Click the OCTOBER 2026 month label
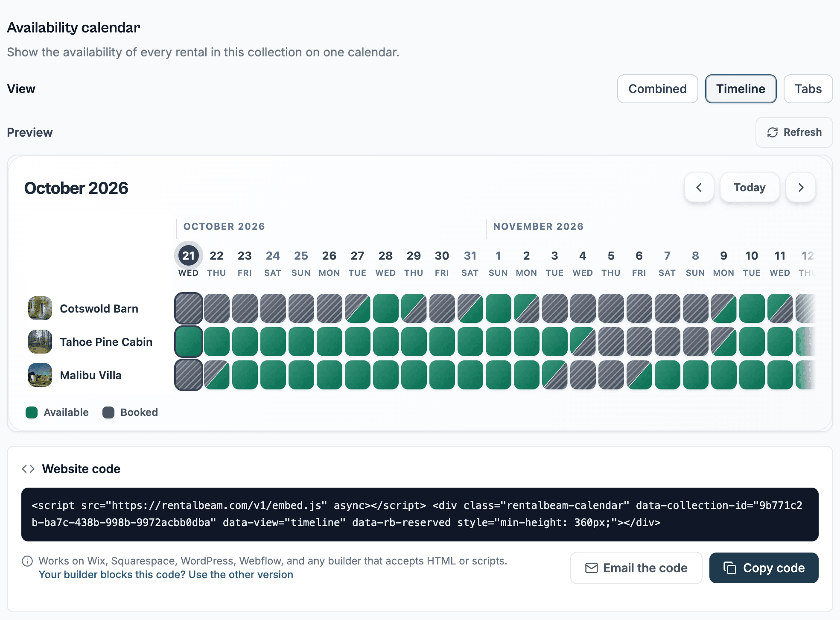Image resolution: width=840 pixels, height=620 pixels. coord(224,226)
